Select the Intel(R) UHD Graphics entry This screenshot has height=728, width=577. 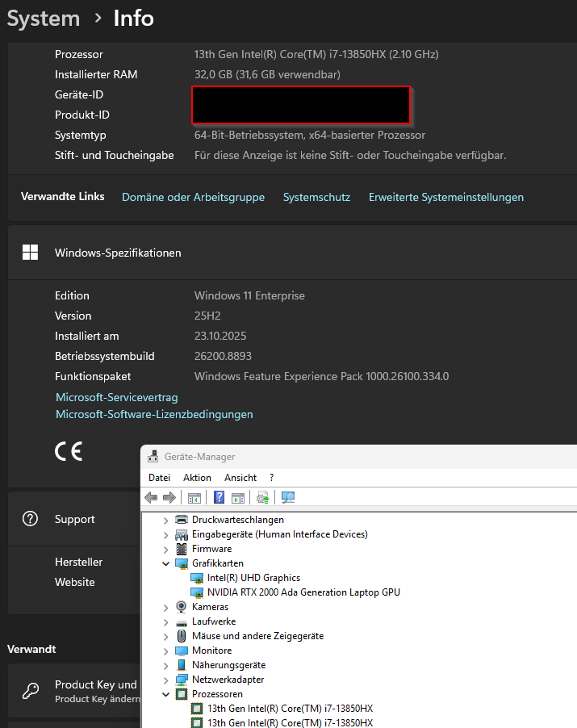[253, 578]
